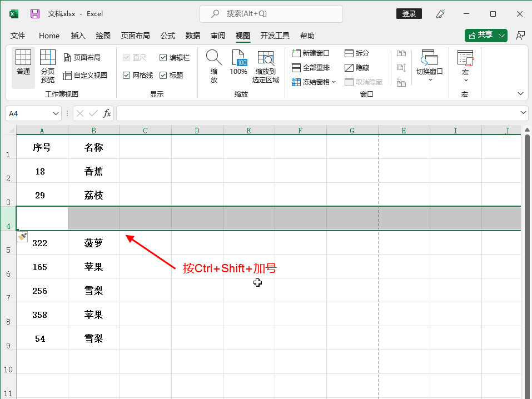Viewport: 532px width, 399px height.
Task: Click the Insert Options format brush icon
Action: 22,237
